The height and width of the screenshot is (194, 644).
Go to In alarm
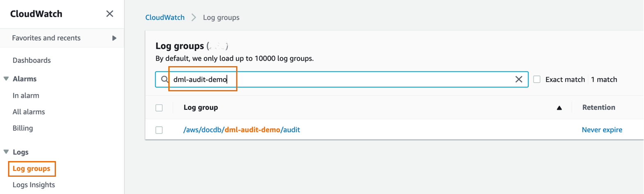pyautogui.click(x=26, y=95)
